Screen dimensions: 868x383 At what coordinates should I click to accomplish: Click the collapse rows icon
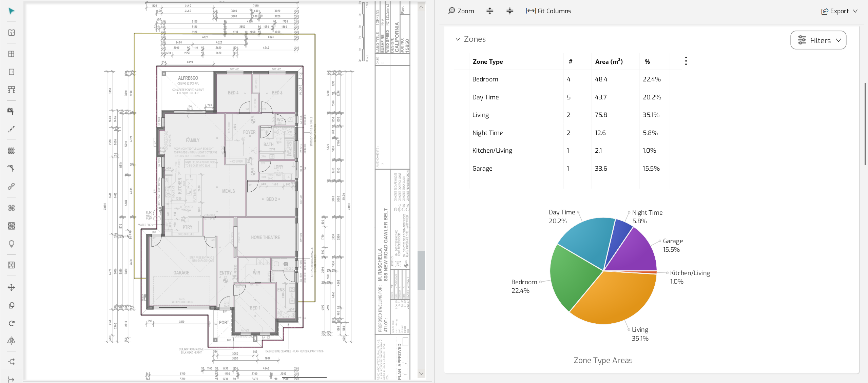pyautogui.click(x=510, y=11)
